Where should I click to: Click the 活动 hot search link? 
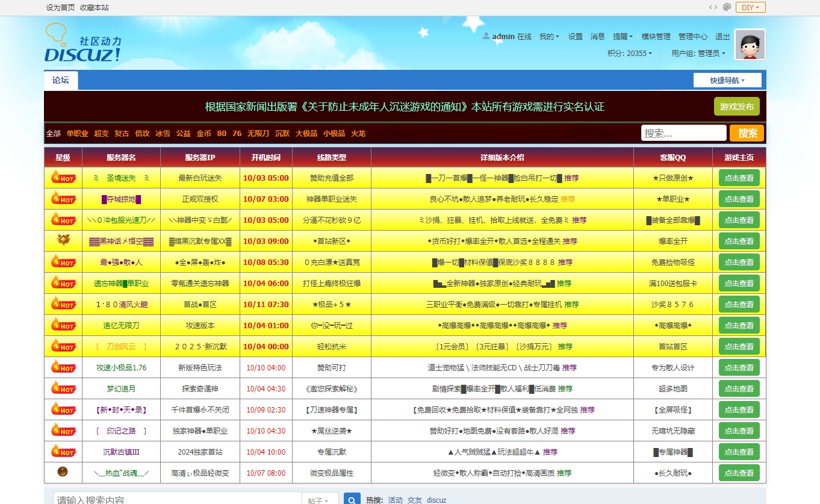pyautogui.click(x=396, y=500)
